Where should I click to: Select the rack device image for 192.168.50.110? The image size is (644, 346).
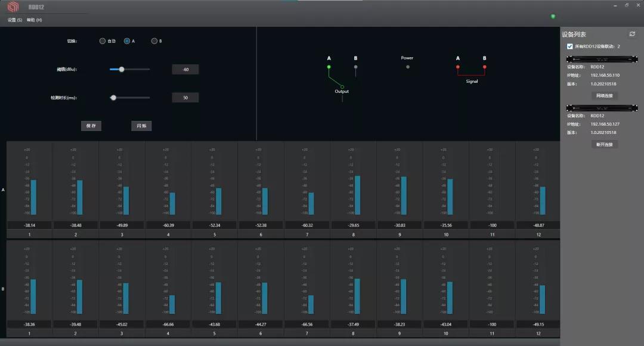click(x=602, y=60)
